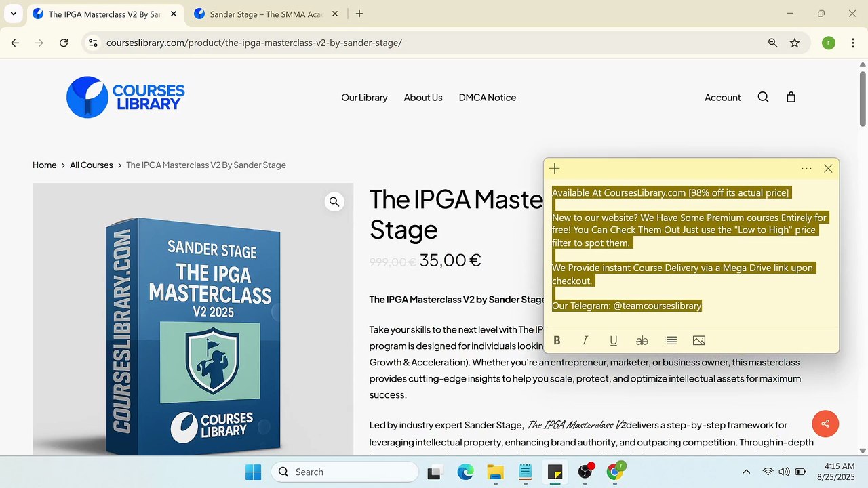Click the note line starting "We Provide instant Course Delivery"
868x488 pixels.
tap(682, 274)
